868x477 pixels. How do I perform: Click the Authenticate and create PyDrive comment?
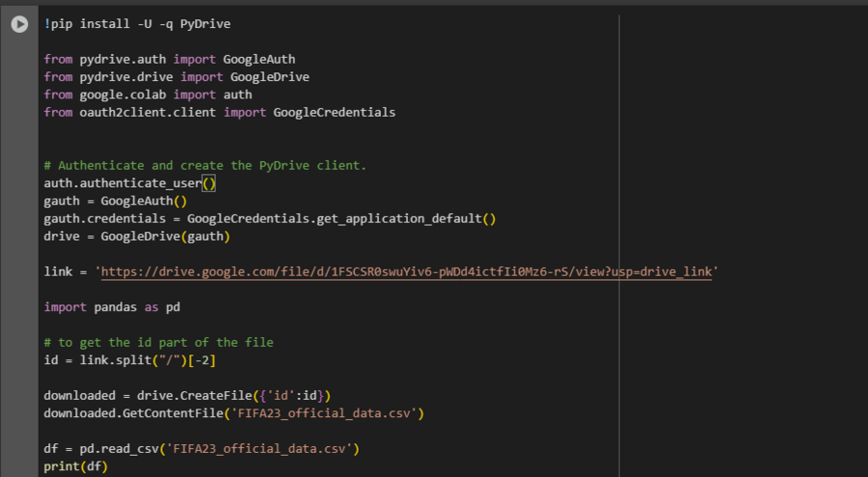[204, 166]
